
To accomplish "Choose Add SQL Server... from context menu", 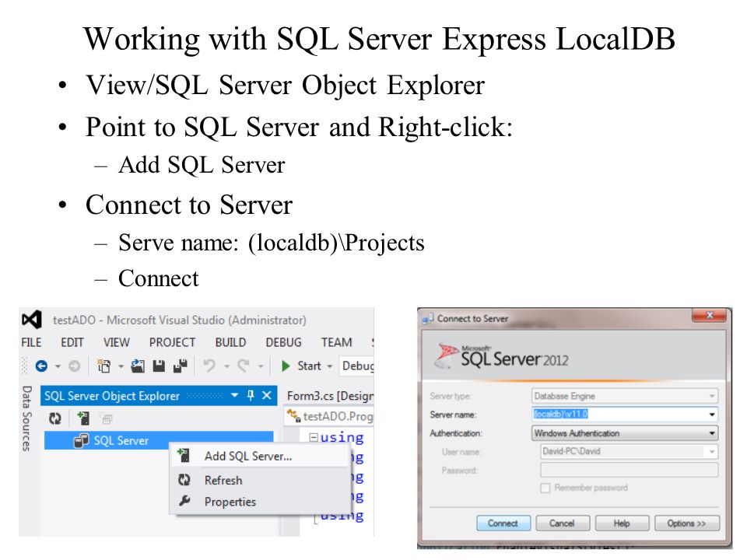I will tap(260, 457).
